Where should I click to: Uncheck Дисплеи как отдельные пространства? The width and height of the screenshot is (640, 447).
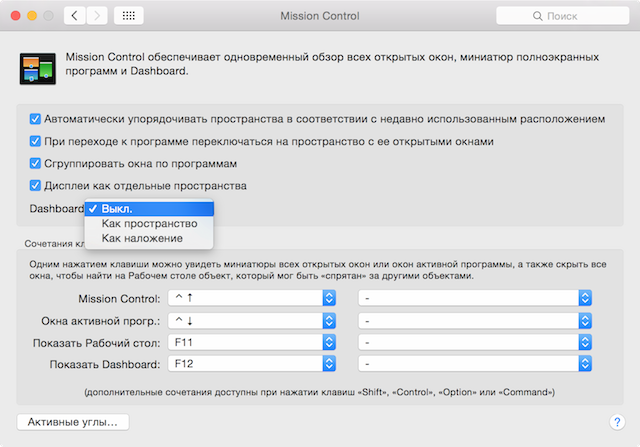(x=35, y=186)
